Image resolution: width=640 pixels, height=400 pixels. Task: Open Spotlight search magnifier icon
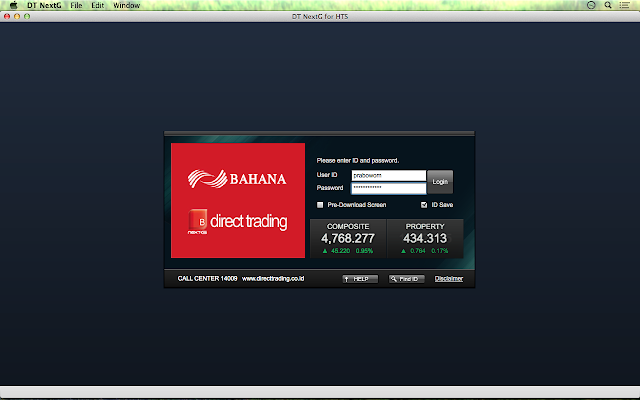pyautogui.click(x=608, y=5)
